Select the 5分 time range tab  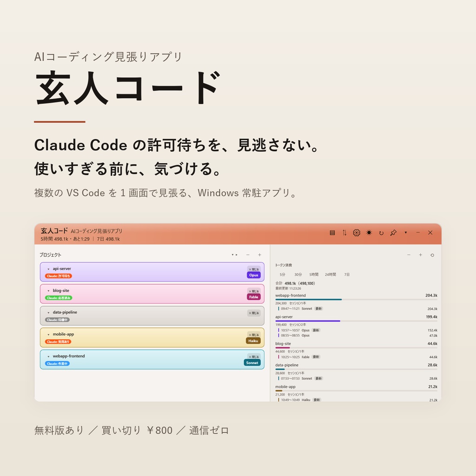point(283,274)
